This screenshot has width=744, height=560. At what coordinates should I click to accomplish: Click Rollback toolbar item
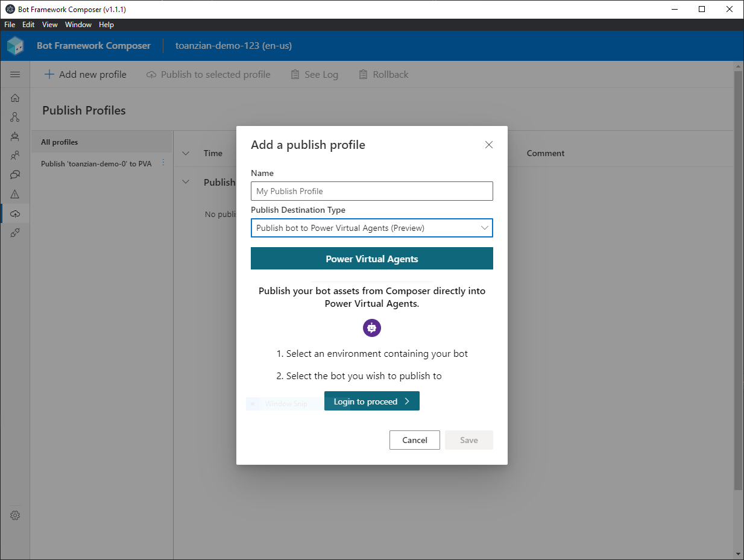[x=383, y=75]
